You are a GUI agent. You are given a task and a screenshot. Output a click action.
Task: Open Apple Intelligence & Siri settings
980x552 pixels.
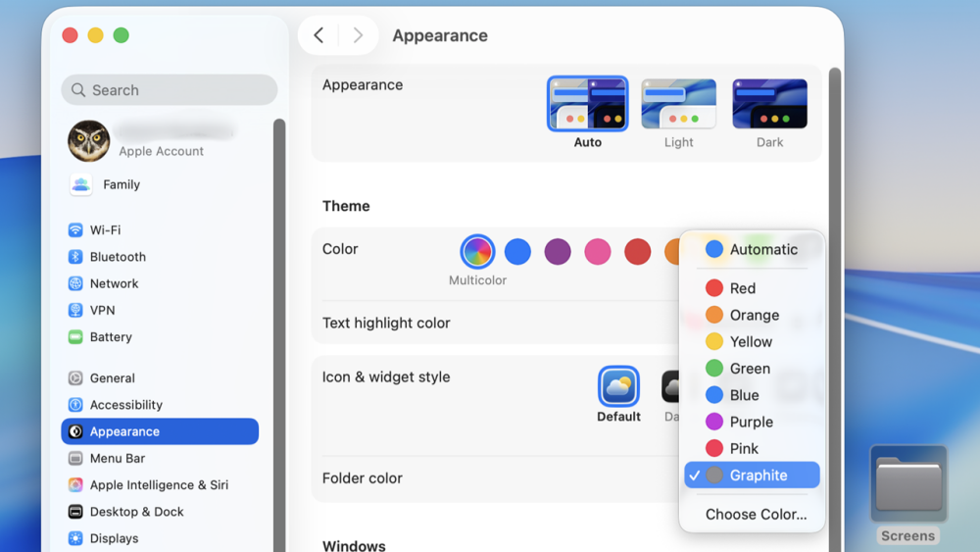coord(157,485)
